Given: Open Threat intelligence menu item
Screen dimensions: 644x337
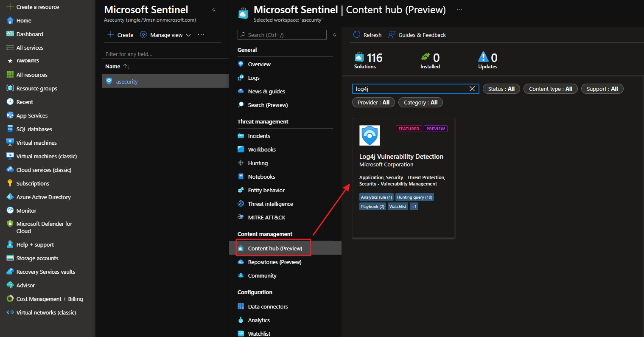Looking at the screenshot, I should pyautogui.click(x=270, y=204).
